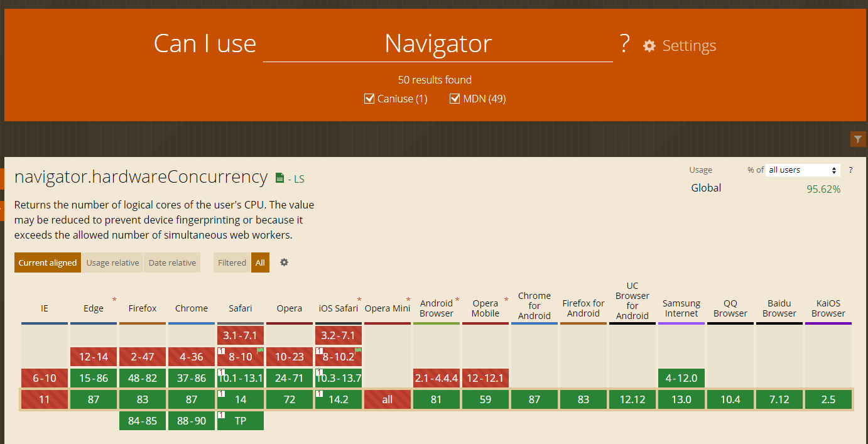
Task: Select Opera 24-71 cell
Action: (290, 378)
